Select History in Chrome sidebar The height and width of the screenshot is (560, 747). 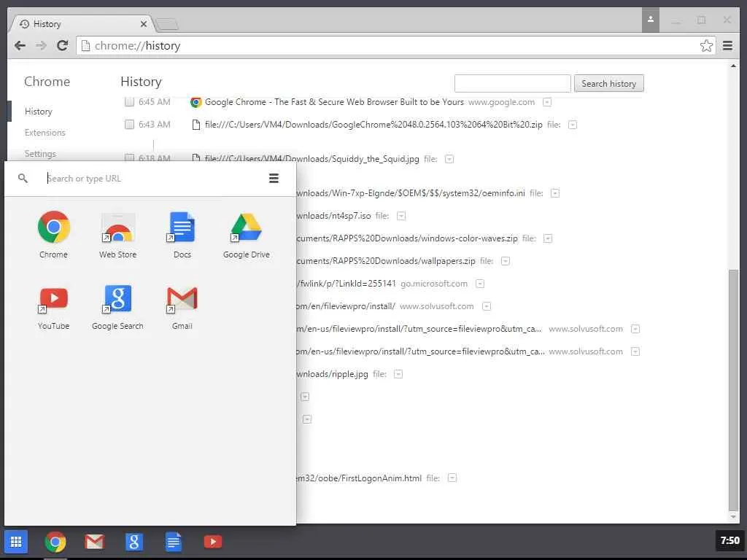[x=39, y=112]
